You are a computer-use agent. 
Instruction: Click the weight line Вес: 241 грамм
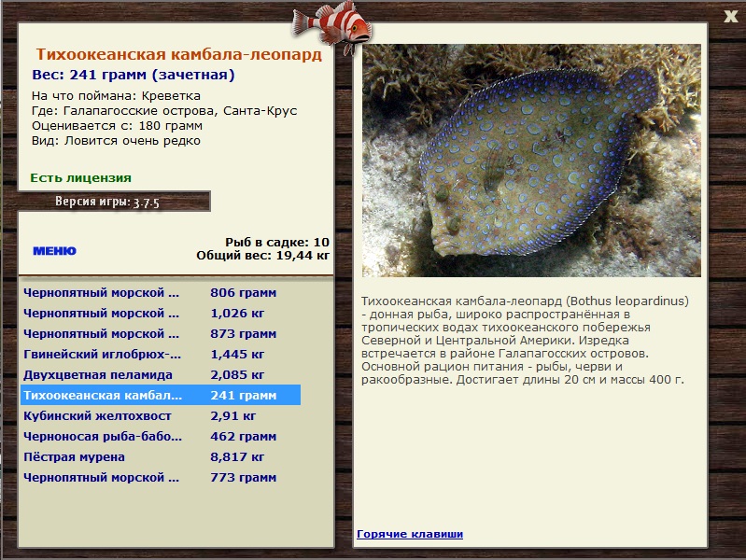click(134, 75)
